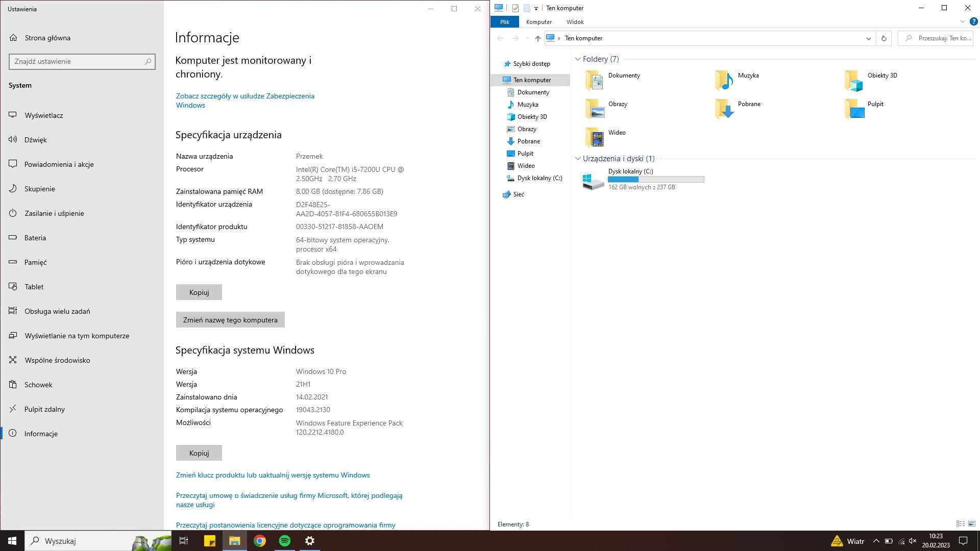Open Dźwięk settings
The height and width of the screenshot is (551, 980).
(82, 140)
